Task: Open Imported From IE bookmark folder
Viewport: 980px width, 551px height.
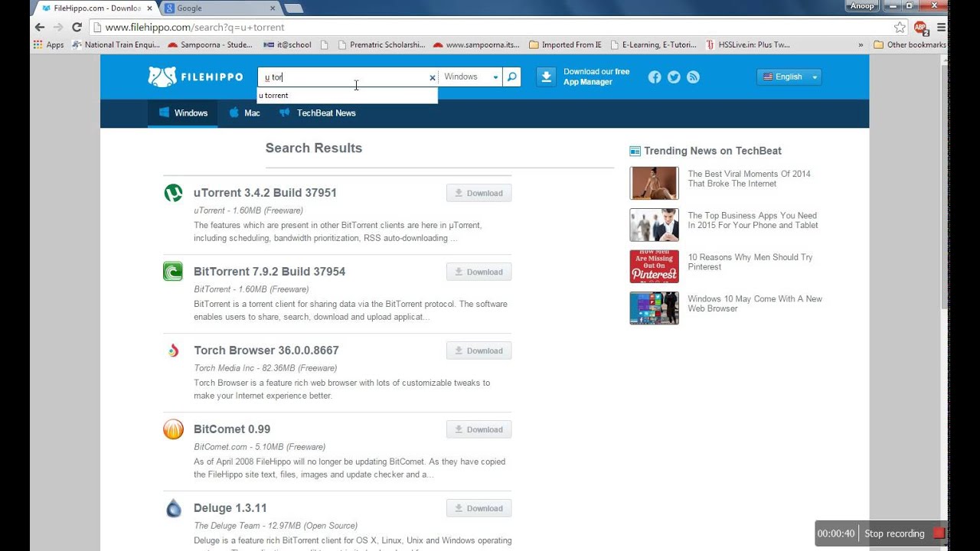Action: (565, 45)
